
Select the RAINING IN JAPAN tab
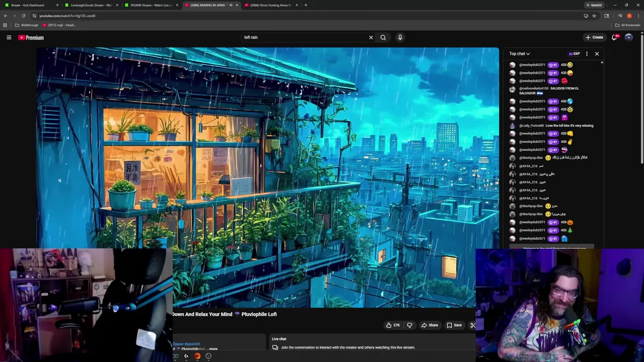click(x=210, y=5)
